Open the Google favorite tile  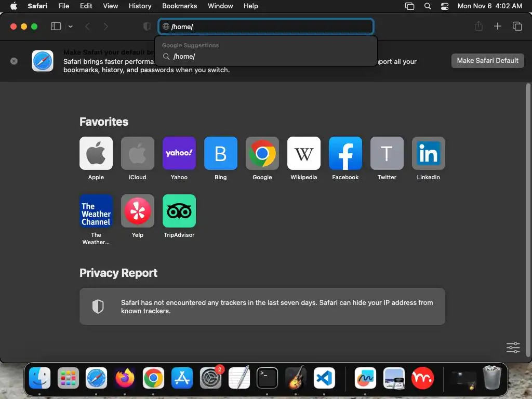(262, 153)
